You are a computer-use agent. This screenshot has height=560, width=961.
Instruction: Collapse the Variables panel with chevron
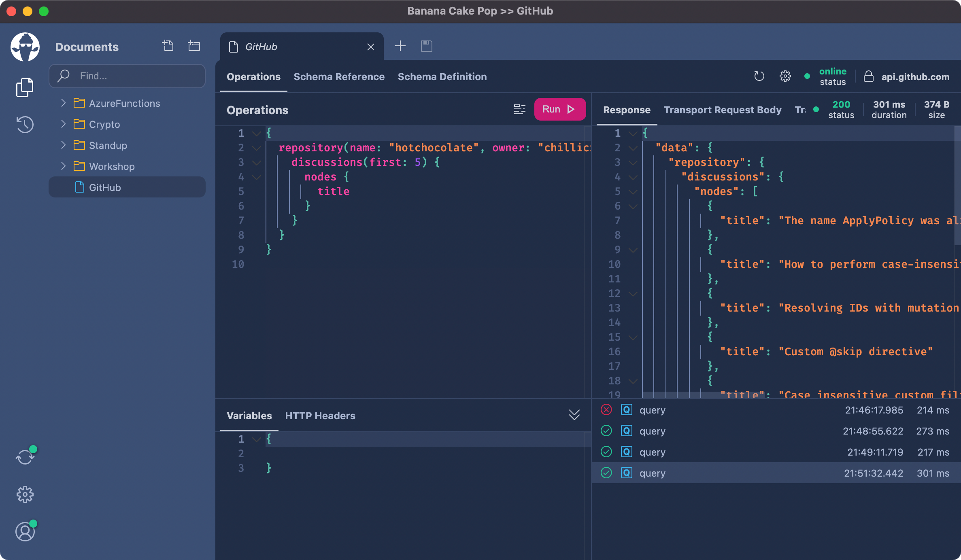click(x=574, y=415)
